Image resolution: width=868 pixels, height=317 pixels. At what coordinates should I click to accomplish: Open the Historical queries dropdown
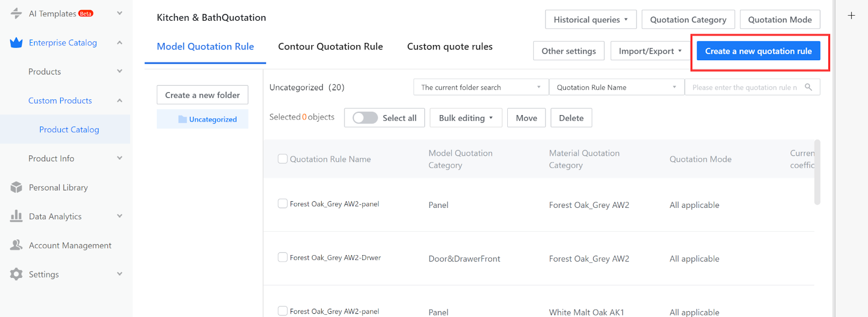tap(590, 20)
